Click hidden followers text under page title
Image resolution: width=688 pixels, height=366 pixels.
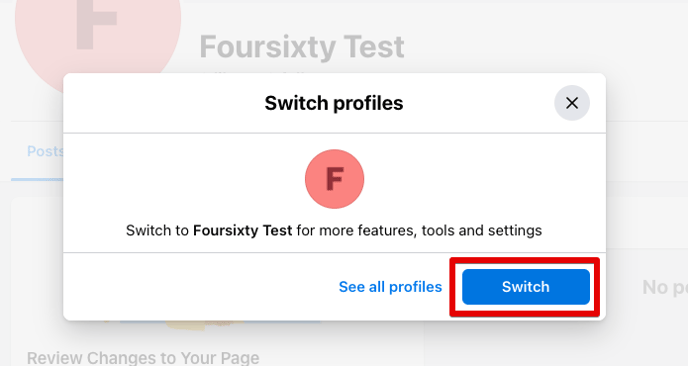[254, 72]
